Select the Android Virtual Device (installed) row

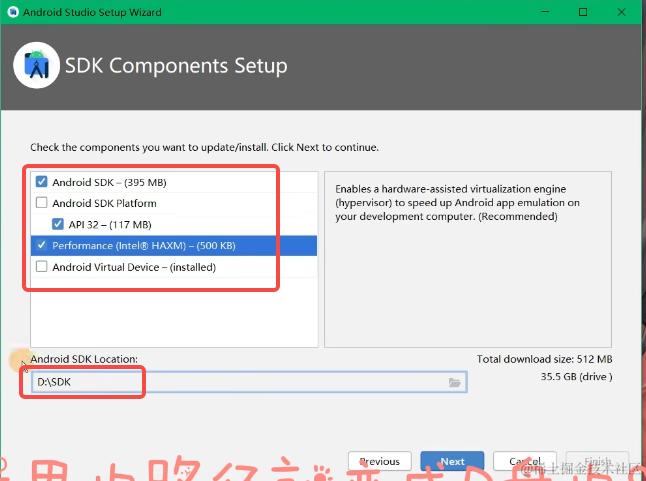173,267
